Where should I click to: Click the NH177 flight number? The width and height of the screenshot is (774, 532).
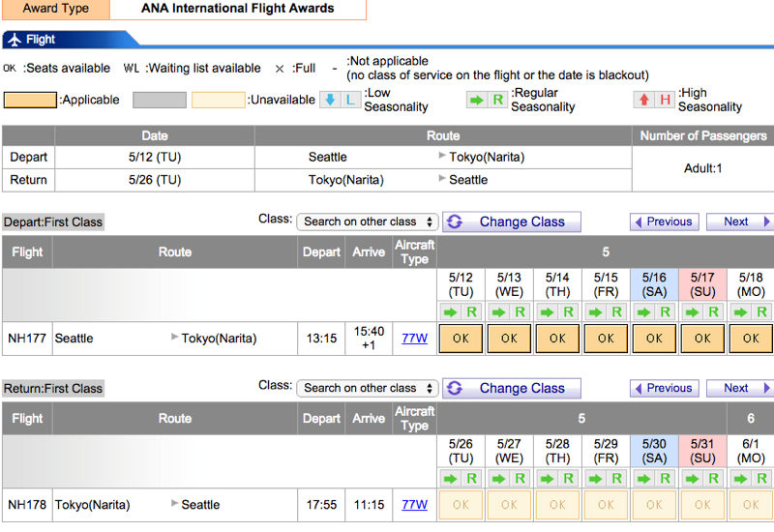pos(27,339)
